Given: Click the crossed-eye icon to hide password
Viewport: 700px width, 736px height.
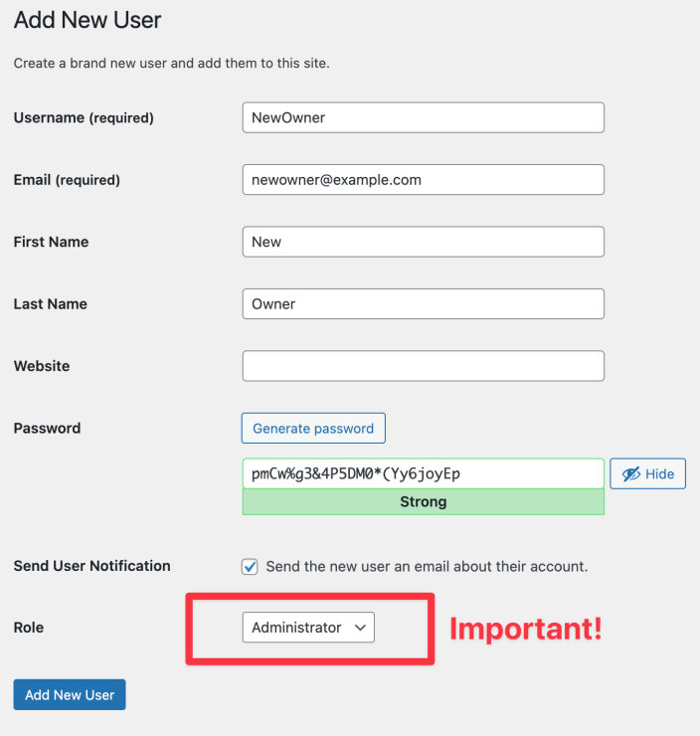Looking at the screenshot, I should [630, 474].
